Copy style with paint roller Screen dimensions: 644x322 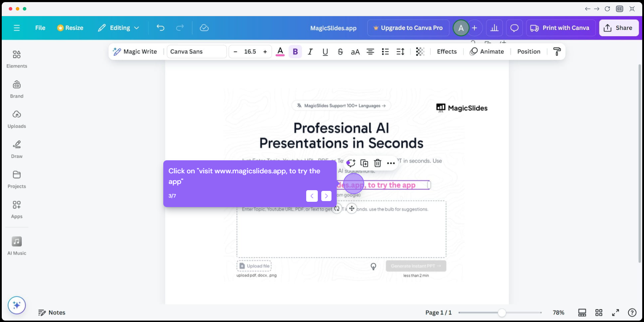pyautogui.click(x=557, y=52)
